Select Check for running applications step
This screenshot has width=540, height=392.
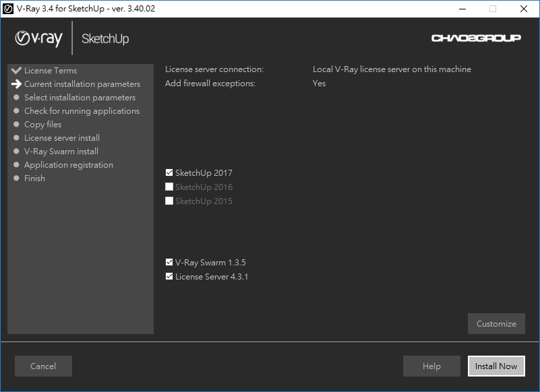point(82,111)
